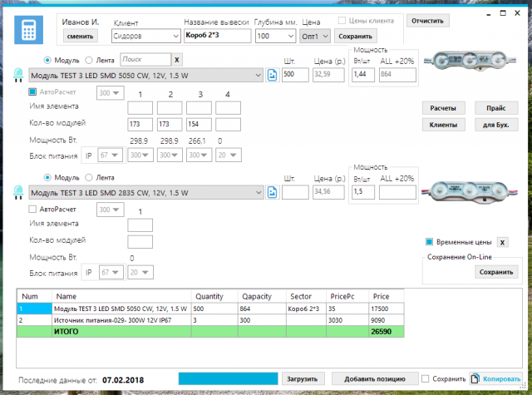
Task: Toggle АвтоРасчет checkbox for the 2835 module
Action: pyautogui.click(x=32, y=210)
